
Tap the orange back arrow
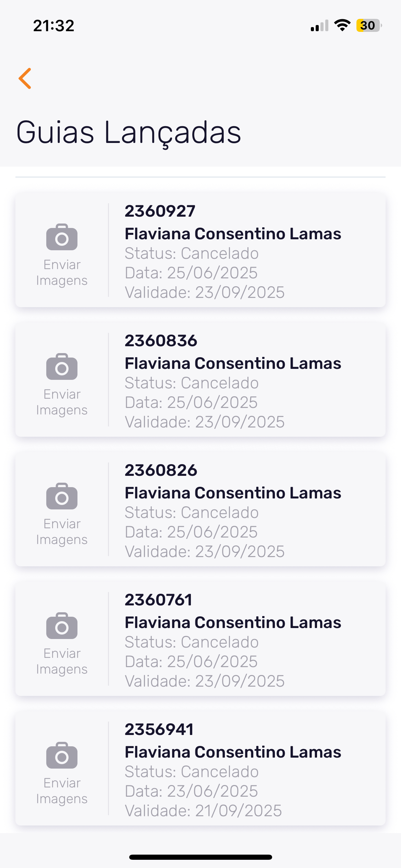pyautogui.click(x=25, y=79)
